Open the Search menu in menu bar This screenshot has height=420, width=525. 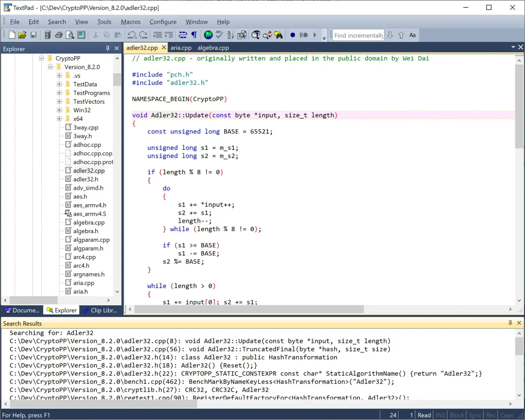click(56, 22)
